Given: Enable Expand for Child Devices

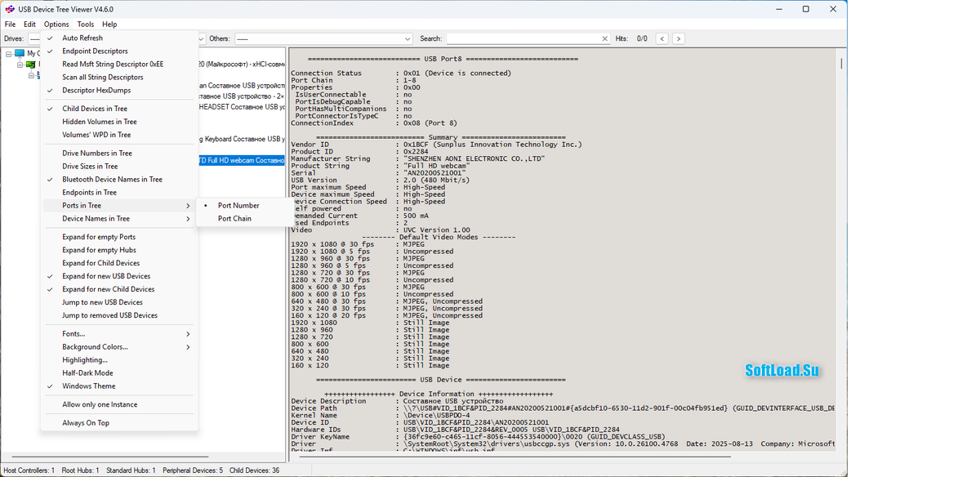Looking at the screenshot, I should [x=119, y=263].
